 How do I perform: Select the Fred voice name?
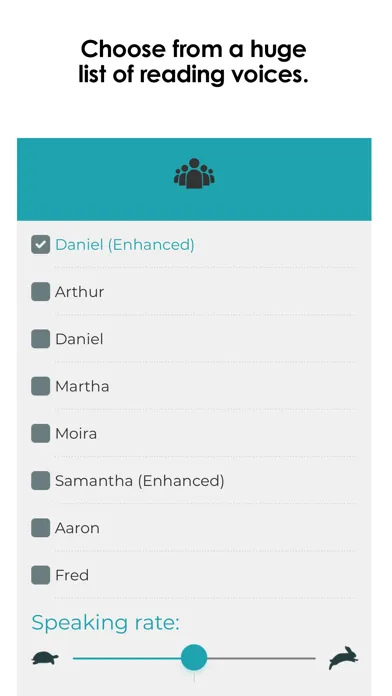[72, 575]
